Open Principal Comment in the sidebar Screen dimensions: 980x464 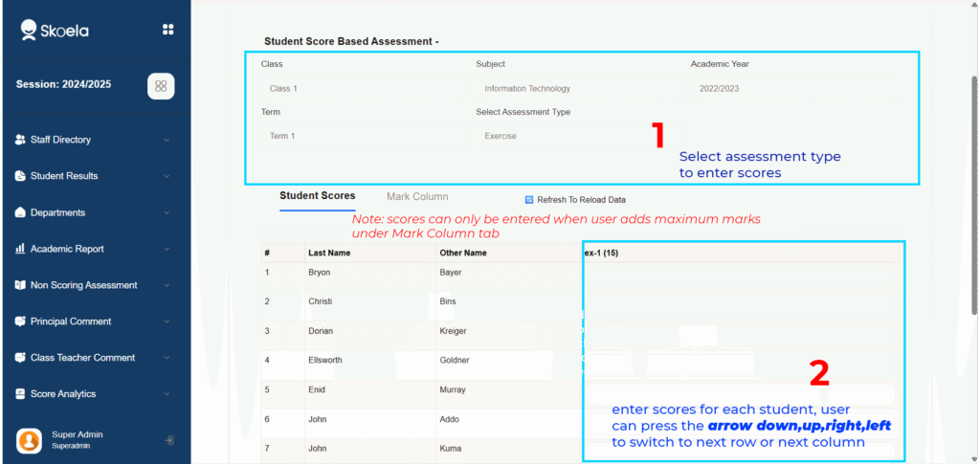pyautogui.click(x=71, y=321)
